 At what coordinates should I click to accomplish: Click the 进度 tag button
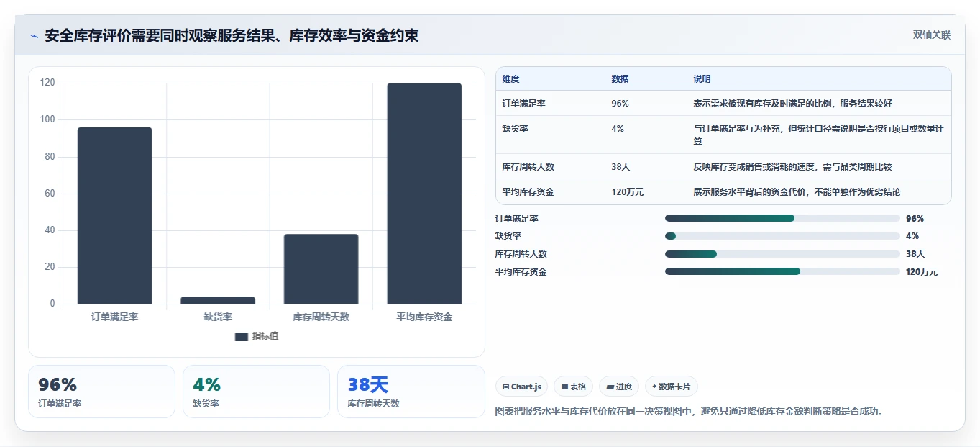pyautogui.click(x=619, y=387)
